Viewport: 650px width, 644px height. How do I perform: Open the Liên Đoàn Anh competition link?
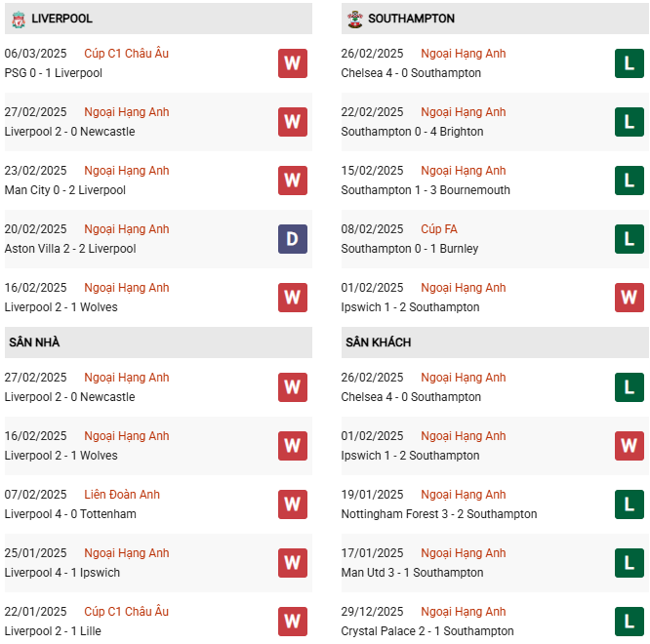pyautogui.click(x=122, y=495)
